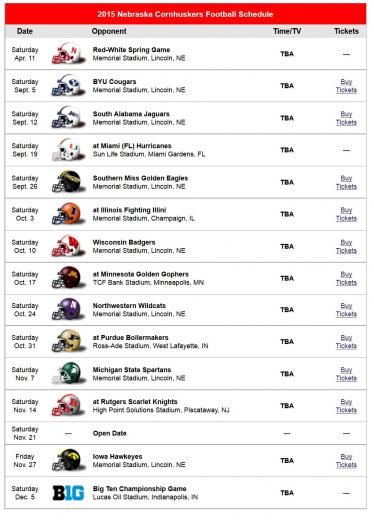The height and width of the screenshot is (520, 374).
Task: Click the green Michigan State helmet
Action: click(x=67, y=373)
